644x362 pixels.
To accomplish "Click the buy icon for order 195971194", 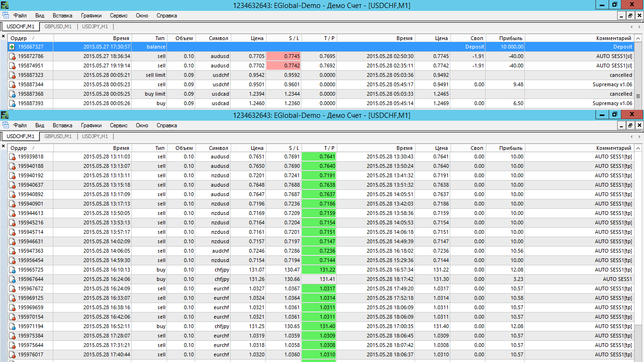I will (x=12, y=326).
